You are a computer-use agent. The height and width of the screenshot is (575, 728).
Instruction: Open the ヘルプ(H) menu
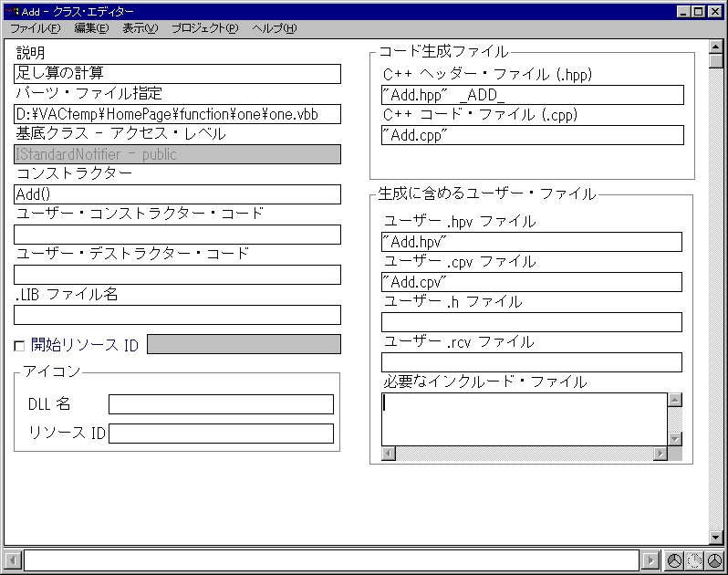(275, 28)
